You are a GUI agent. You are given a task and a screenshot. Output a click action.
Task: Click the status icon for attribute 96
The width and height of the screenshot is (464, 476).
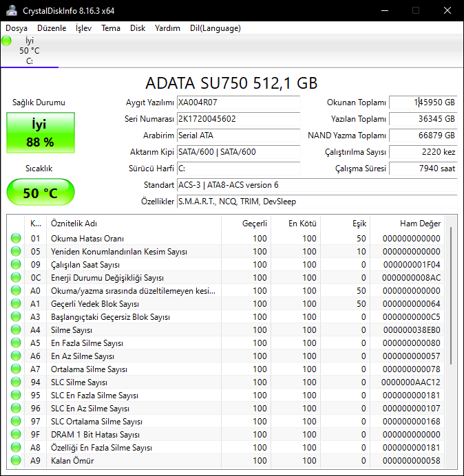click(x=16, y=408)
